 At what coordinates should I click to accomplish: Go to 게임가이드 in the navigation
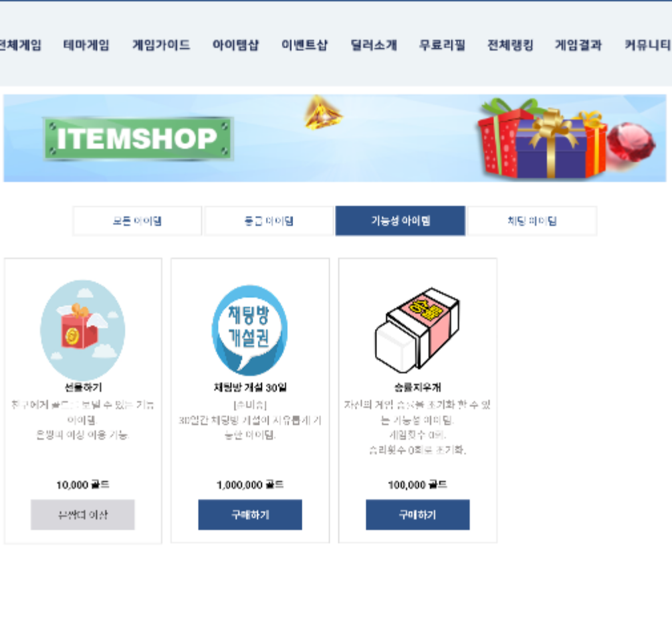161,45
